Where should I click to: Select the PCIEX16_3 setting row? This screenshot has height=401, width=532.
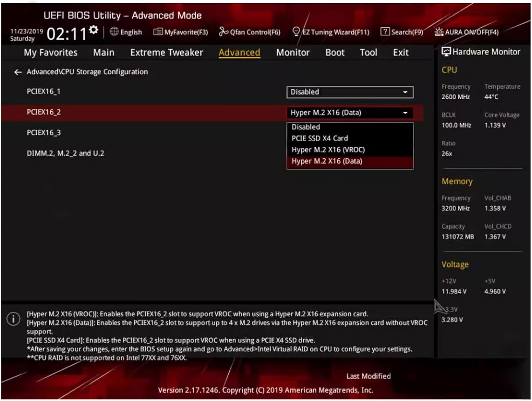(x=44, y=133)
